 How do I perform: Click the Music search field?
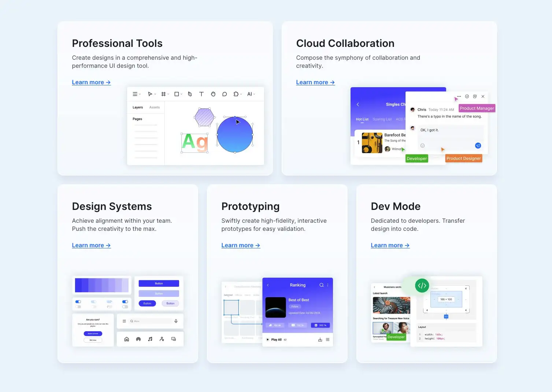(x=151, y=321)
